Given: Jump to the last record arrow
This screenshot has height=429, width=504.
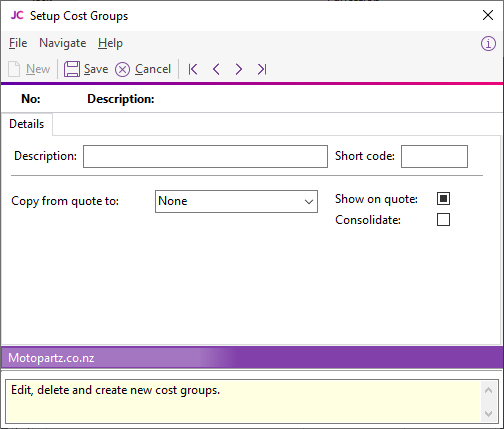Looking at the screenshot, I should point(262,69).
